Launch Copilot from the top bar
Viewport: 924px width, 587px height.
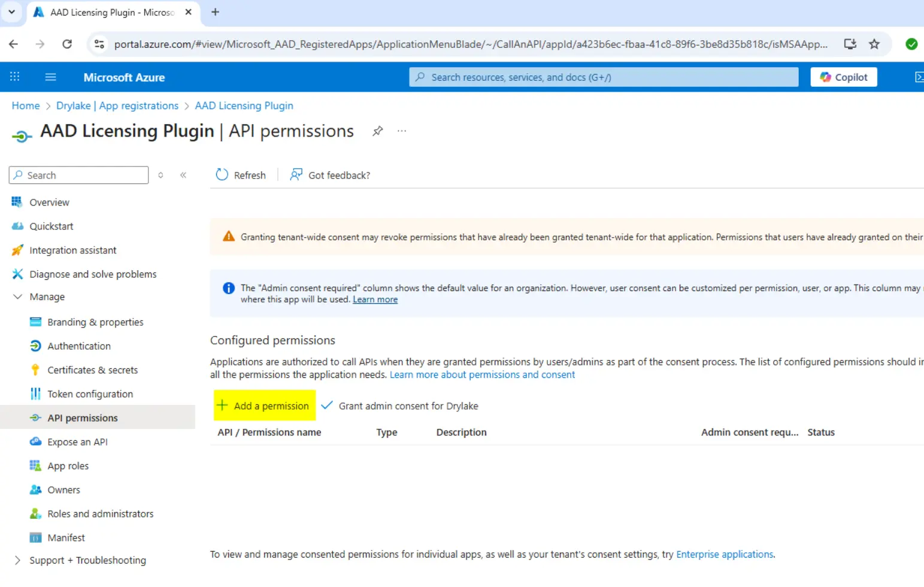(843, 77)
